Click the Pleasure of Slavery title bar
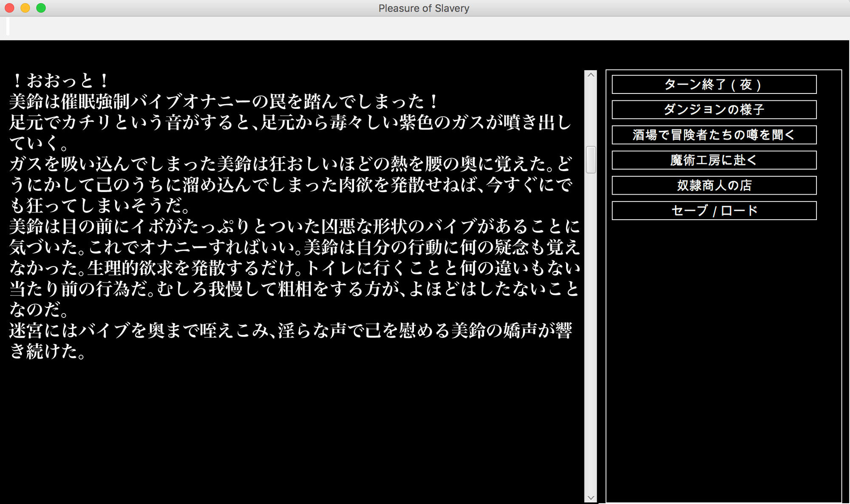 pyautogui.click(x=423, y=8)
